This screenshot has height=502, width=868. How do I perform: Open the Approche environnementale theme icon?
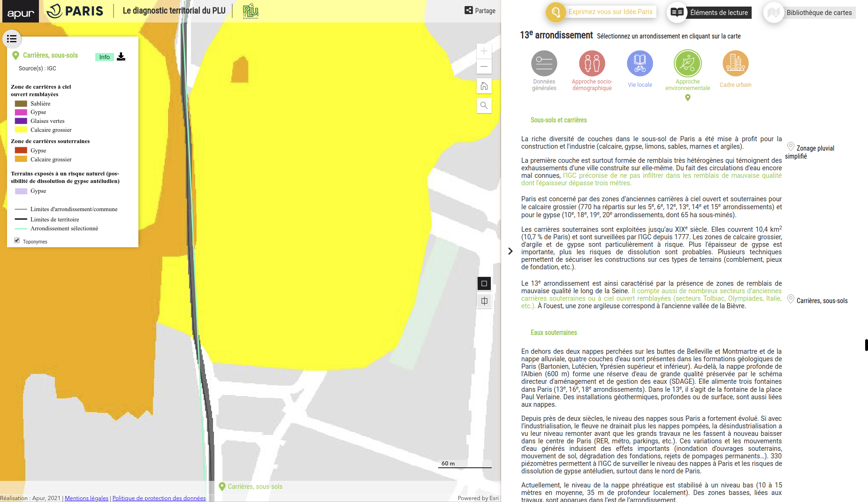coord(687,63)
